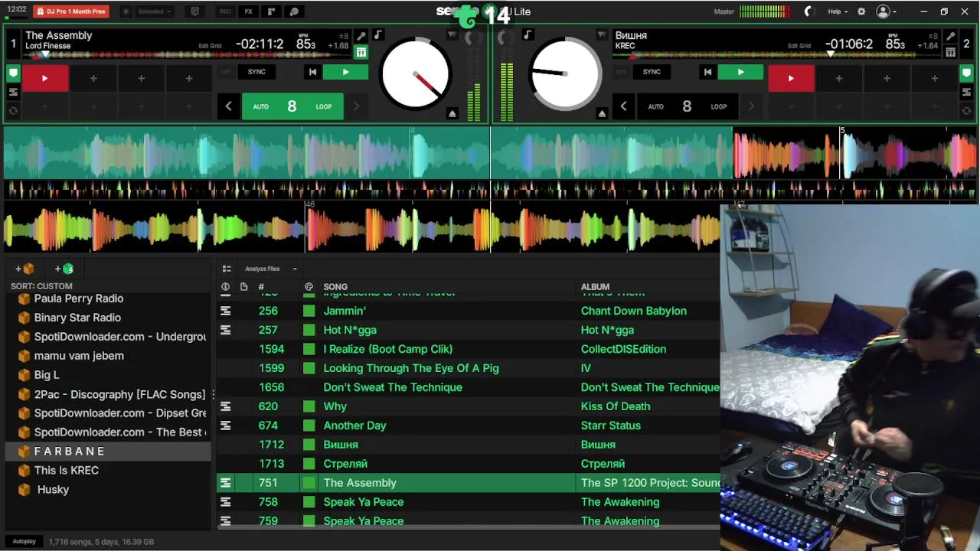
Task: Toggle library list view icon
Action: (x=227, y=269)
